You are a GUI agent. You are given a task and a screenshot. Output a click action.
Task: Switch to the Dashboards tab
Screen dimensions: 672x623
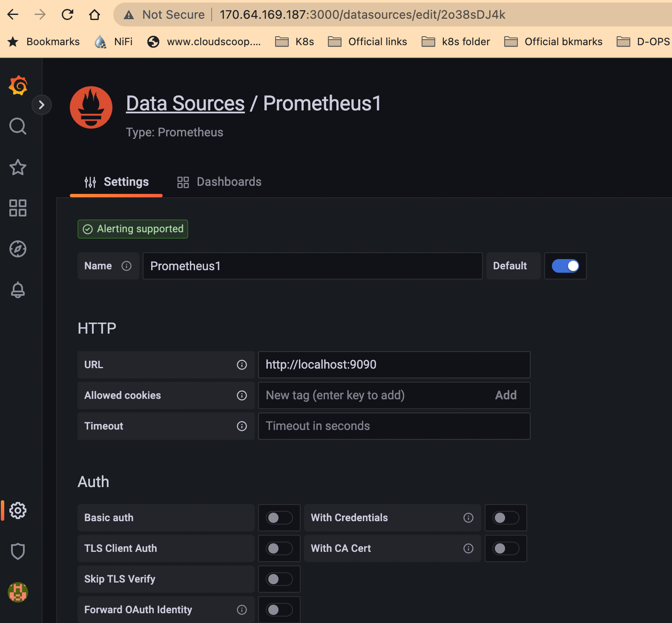click(219, 182)
